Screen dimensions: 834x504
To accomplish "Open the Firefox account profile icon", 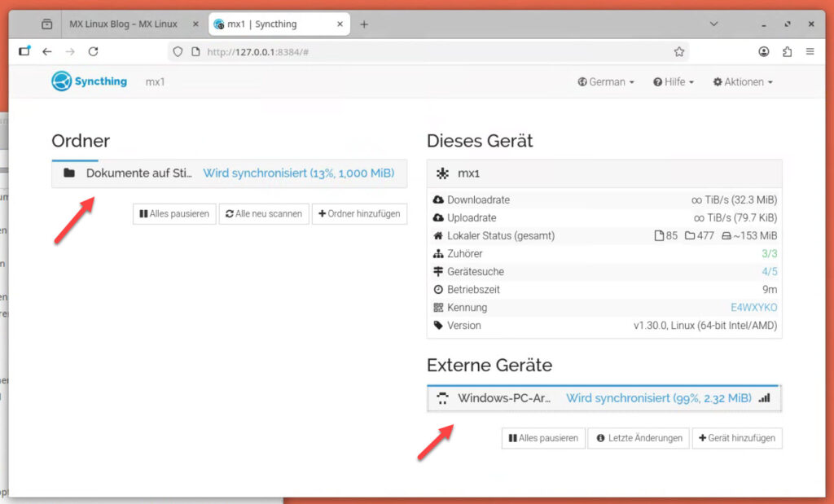I will (x=763, y=51).
